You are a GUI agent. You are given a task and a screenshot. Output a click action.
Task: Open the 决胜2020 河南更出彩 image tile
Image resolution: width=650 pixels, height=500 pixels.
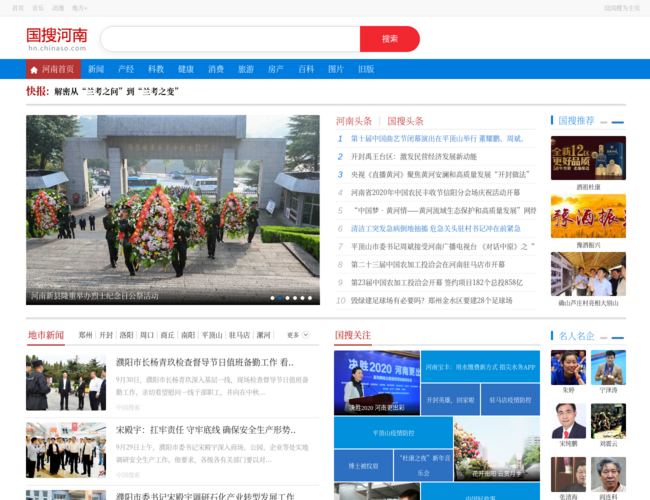click(377, 383)
